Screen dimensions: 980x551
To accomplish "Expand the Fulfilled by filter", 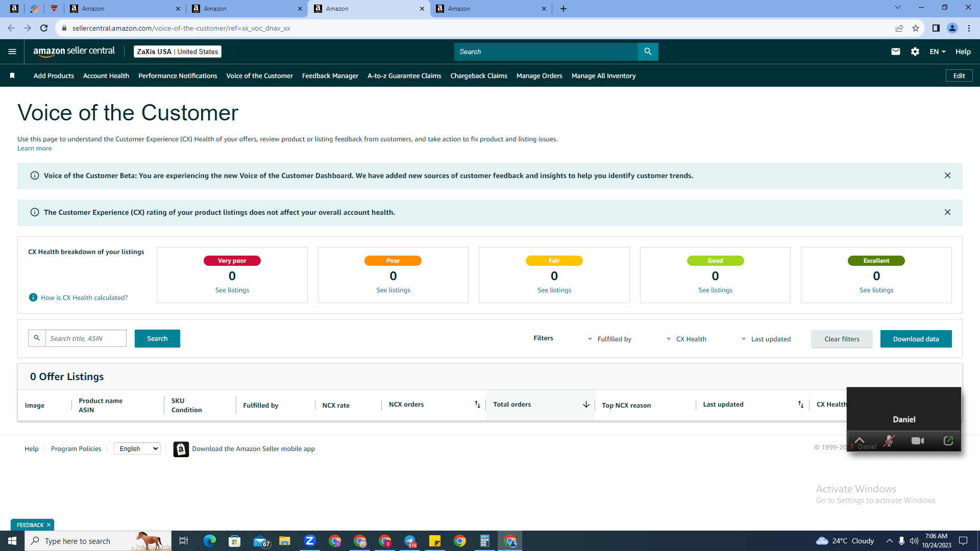I will pyautogui.click(x=609, y=339).
